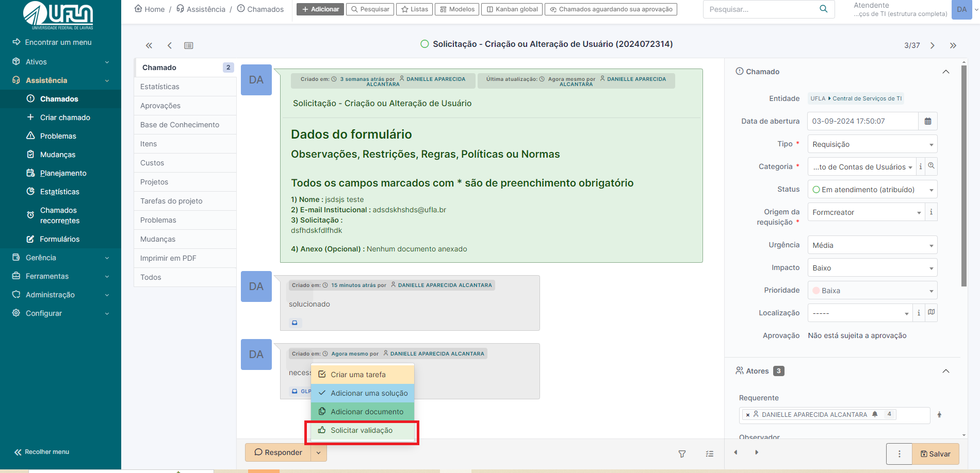Open the Aprovações ticket tab

(x=185, y=106)
